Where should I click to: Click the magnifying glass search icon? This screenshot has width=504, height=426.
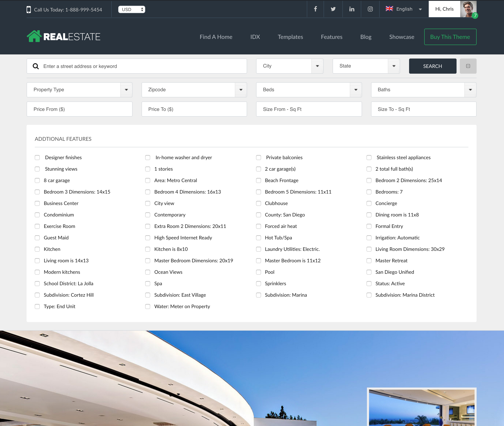36,66
